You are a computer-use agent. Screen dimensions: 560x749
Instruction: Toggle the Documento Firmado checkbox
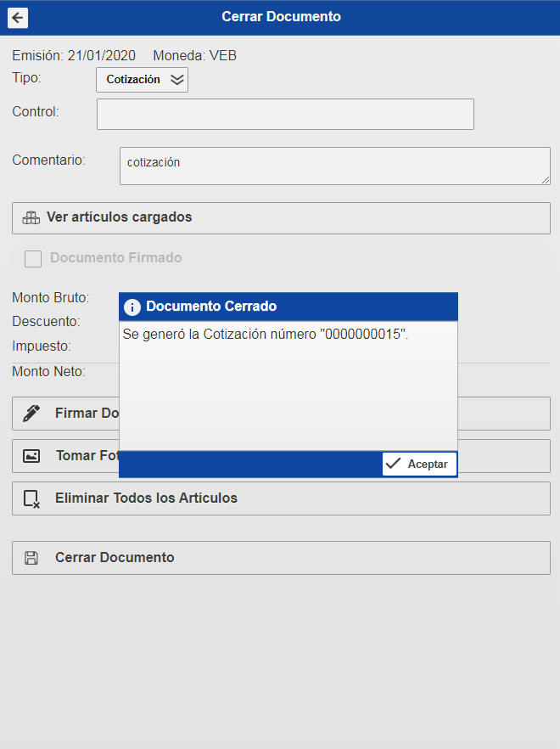coord(33,258)
